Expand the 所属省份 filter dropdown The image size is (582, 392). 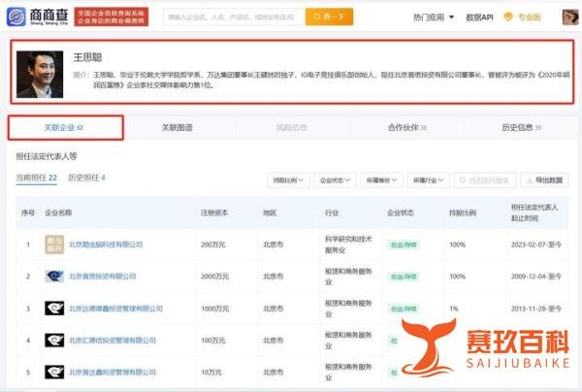381,180
